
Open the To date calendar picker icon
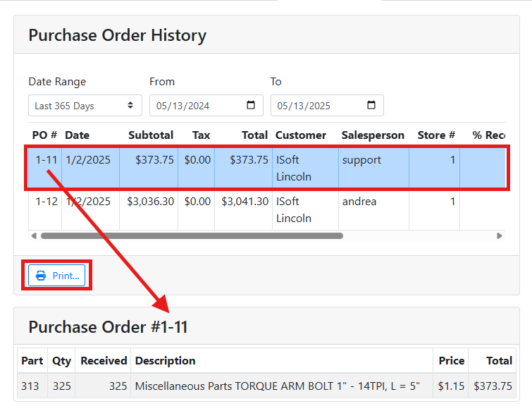371,106
